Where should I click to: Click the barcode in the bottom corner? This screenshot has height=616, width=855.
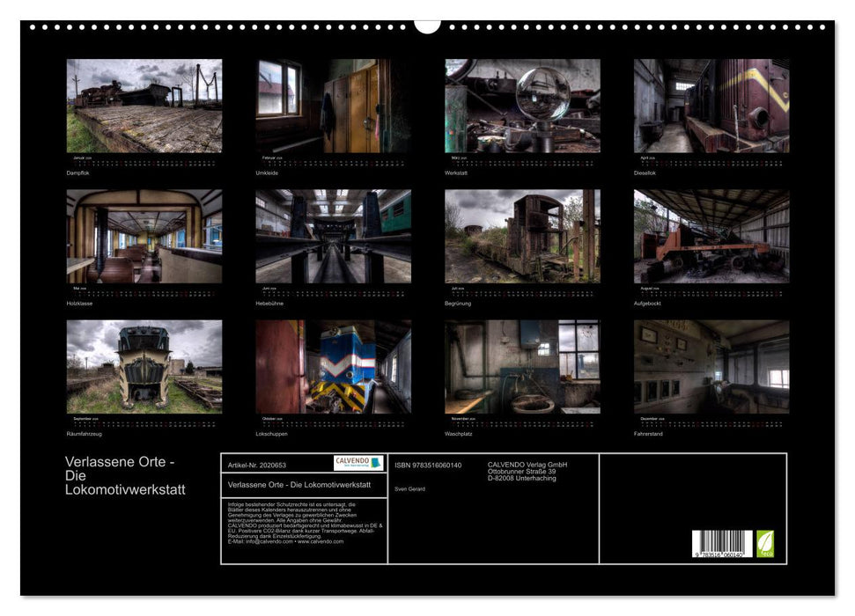[x=722, y=546]
